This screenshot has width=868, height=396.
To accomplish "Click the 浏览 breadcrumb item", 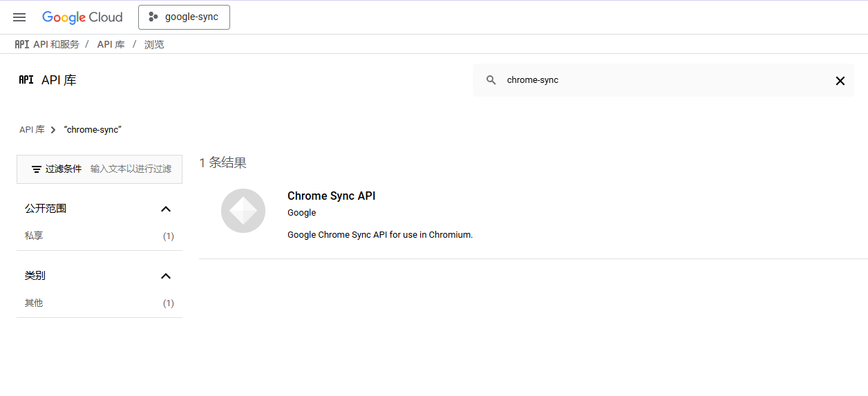I will point(154,44).
